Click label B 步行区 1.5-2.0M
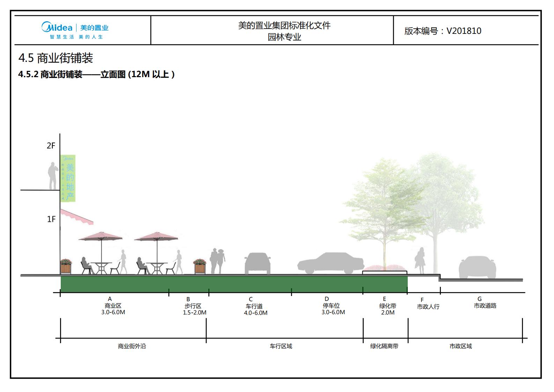 pos(194,306)
